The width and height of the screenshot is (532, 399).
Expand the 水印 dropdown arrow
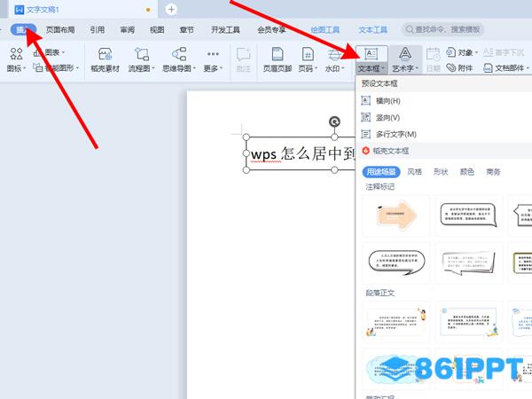click(342, 68)
